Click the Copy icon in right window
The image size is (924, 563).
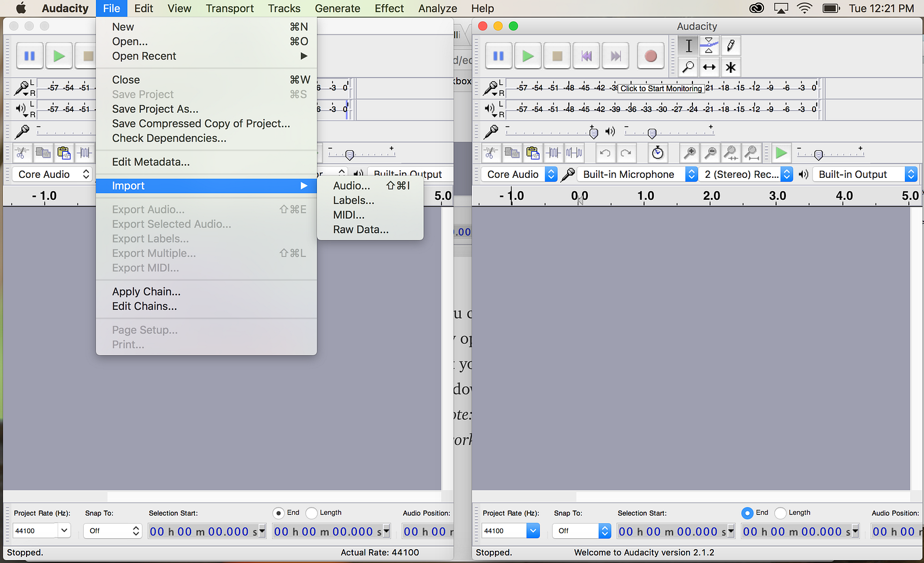point(512,153)
